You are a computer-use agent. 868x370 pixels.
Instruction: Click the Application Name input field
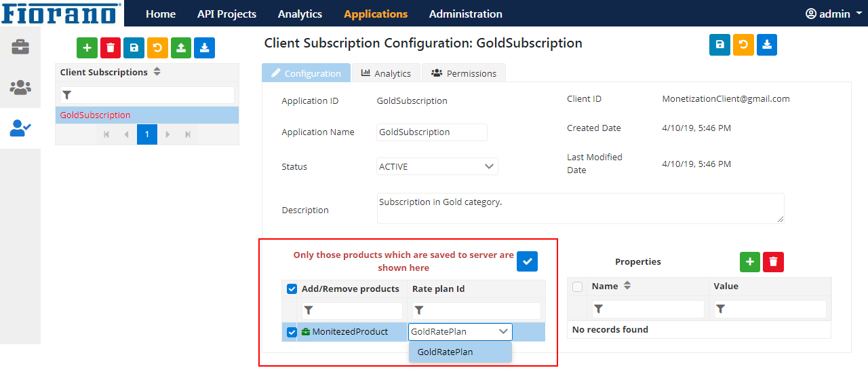click(x=432, y=132)
